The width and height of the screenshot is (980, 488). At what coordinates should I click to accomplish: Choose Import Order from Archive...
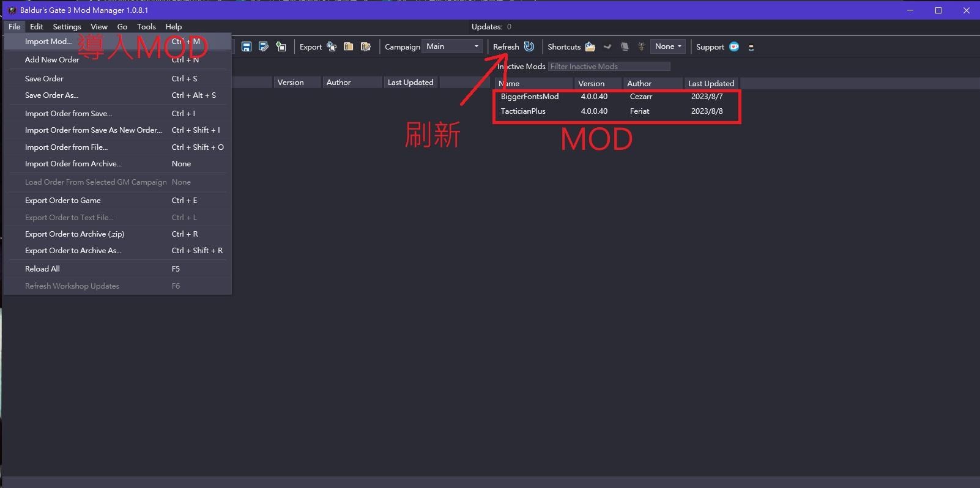pos(117,164)
